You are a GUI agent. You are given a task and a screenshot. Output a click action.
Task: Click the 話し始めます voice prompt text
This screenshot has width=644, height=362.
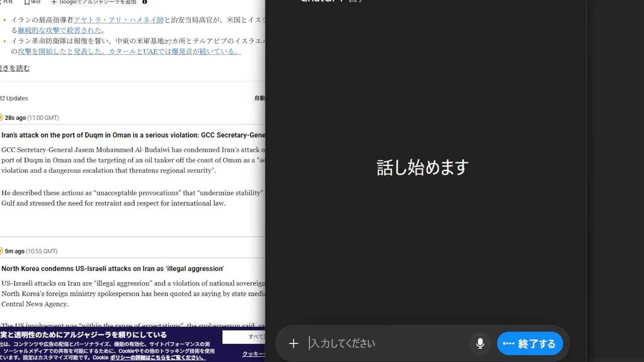pyautogui.click(x=423, y=167)
